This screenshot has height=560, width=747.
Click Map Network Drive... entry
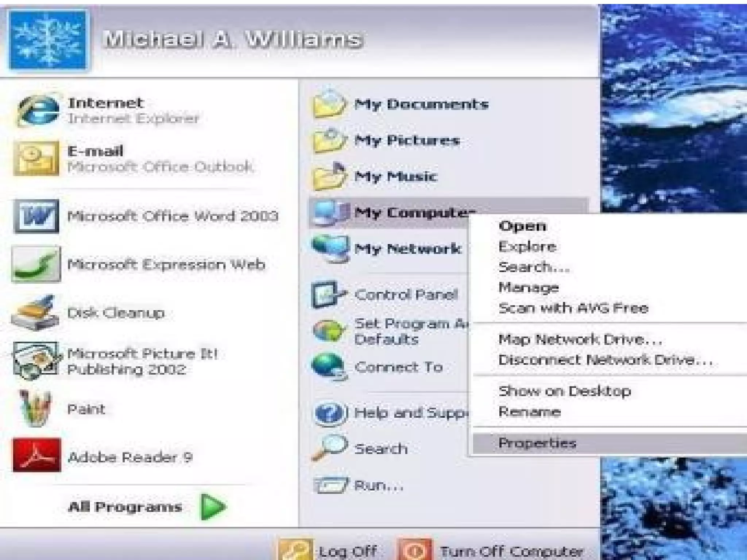coord(580,339)
